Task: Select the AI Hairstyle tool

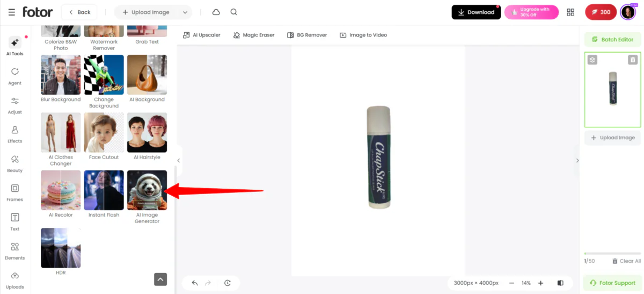Action: pyautogui.click(x=147, y=136)
